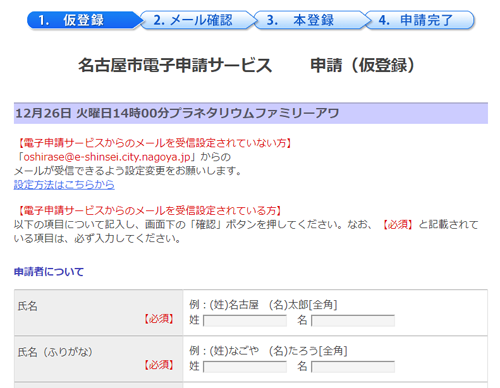
Task: Click the 【必須】 marker in the ふりがな row
Action: point(159,365)
